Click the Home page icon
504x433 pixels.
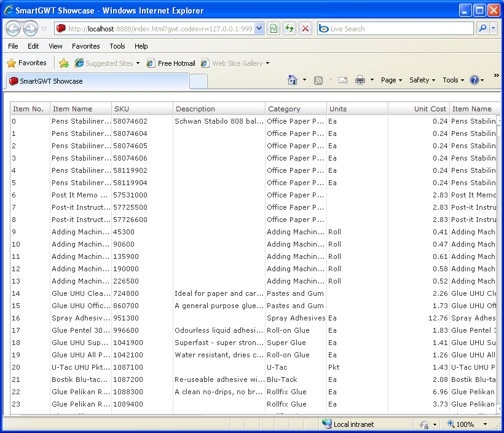click(x=293, y=80)
